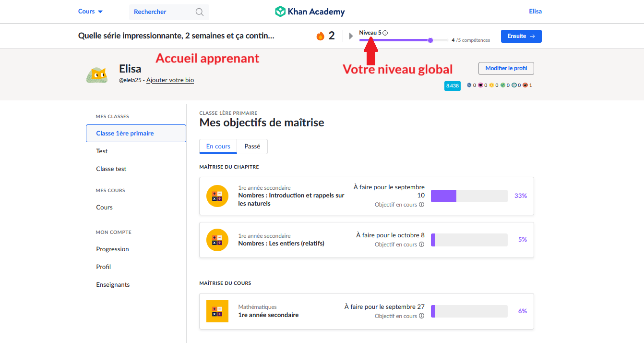Select Classe 1ère primaire in the sidebar

point(136,134)
